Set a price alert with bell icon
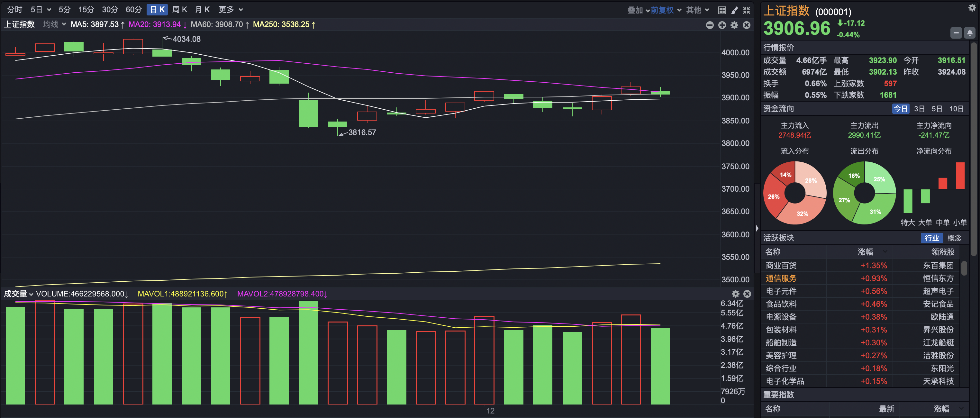This screenshot has height=418, width=980. [x=969, y=33]
